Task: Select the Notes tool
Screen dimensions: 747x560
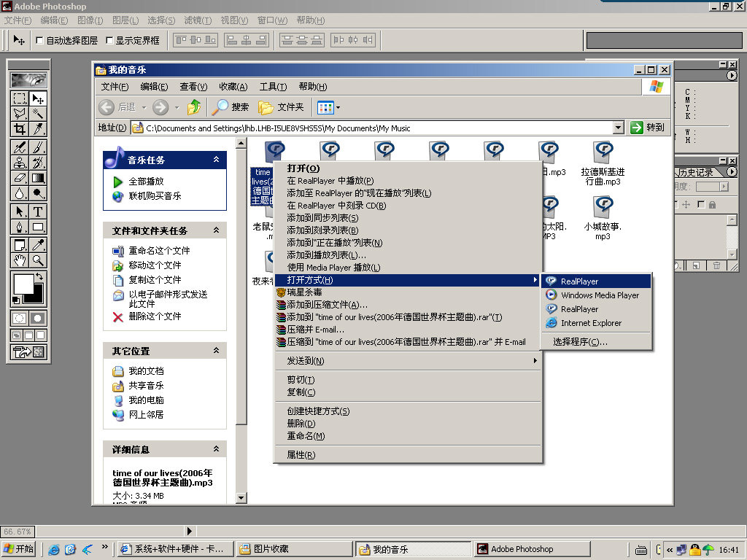Action: pos(20,245)
